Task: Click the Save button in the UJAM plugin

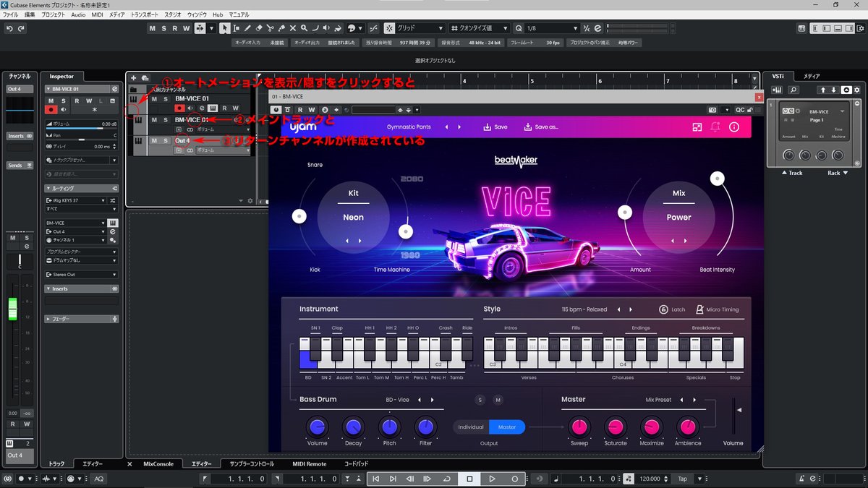Action: [x=495, y=127]
